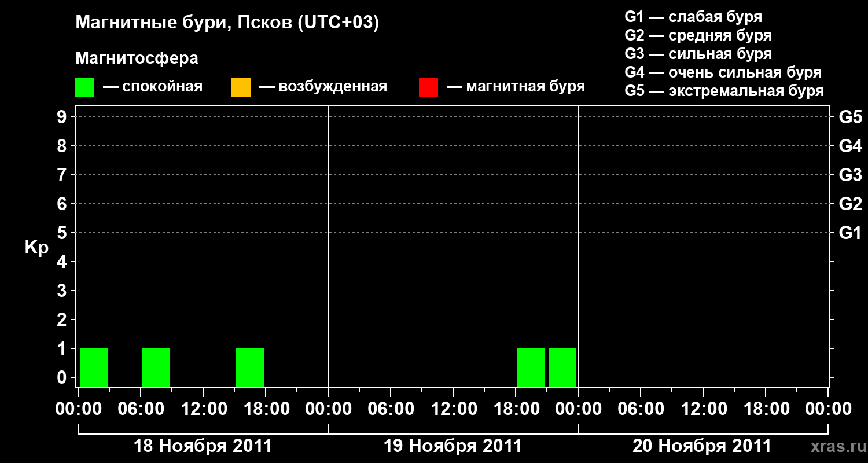
Task: Click the '18:00' tick label above 19 Ноября
Action: [x=516, y=409]
